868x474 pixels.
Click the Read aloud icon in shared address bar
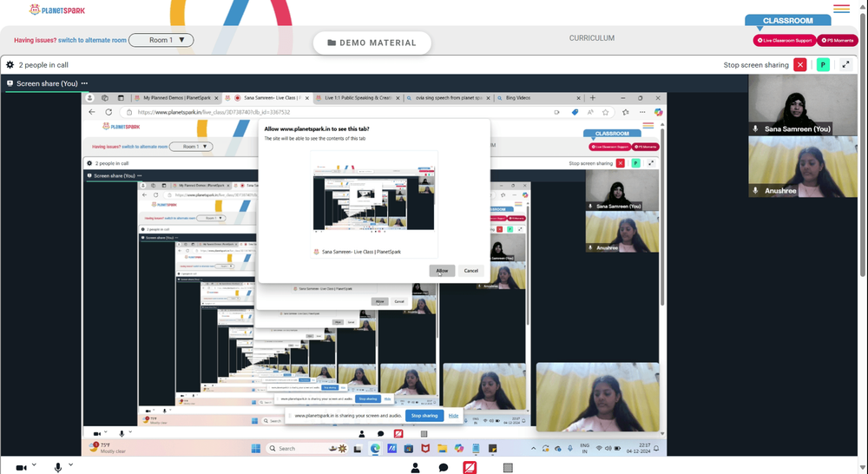coord(590,112)
